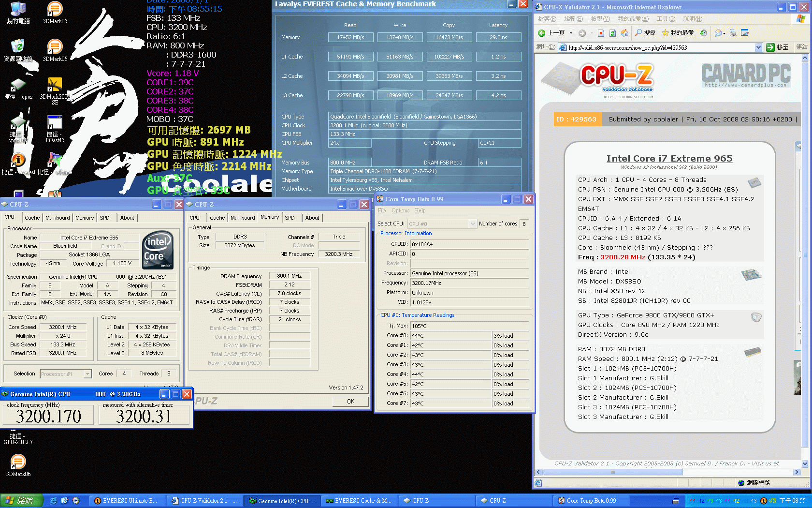Switch to Mainboard tab in left CPU-Z window
Image resolution: width=812 pixels, height=508 pixels.
(58, 218)
